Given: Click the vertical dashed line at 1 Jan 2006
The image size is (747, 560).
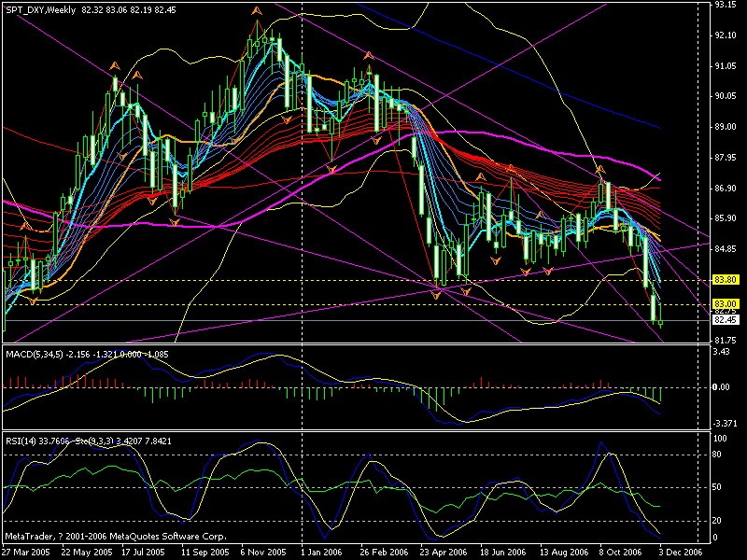Looking at the screenshot, I should click(x=302, y=187).
